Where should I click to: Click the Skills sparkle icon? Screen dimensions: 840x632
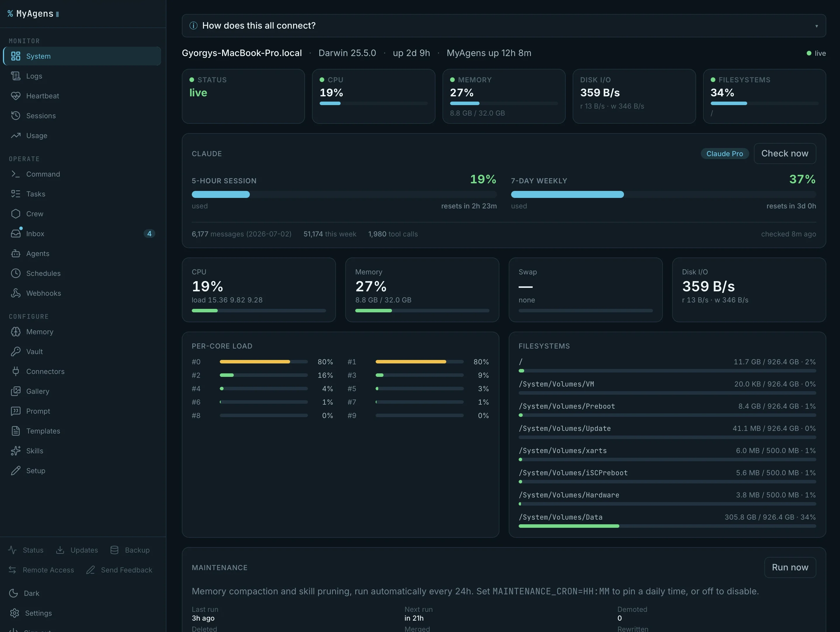(15, 451)
